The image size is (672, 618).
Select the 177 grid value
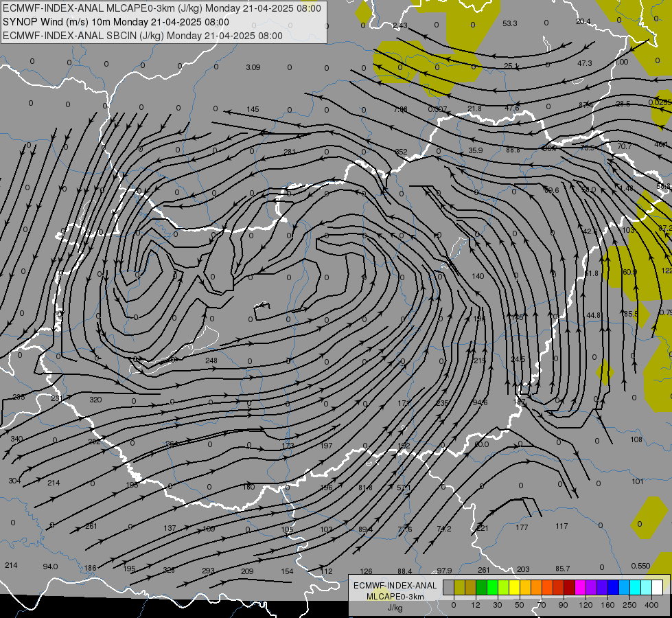(522, 527)
